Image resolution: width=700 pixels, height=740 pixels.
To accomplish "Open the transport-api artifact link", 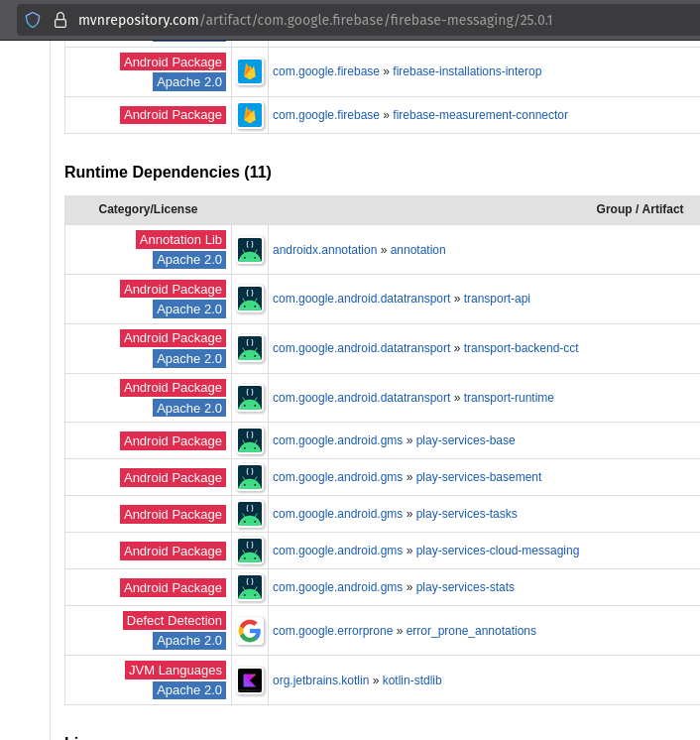I will click(497, 299).
